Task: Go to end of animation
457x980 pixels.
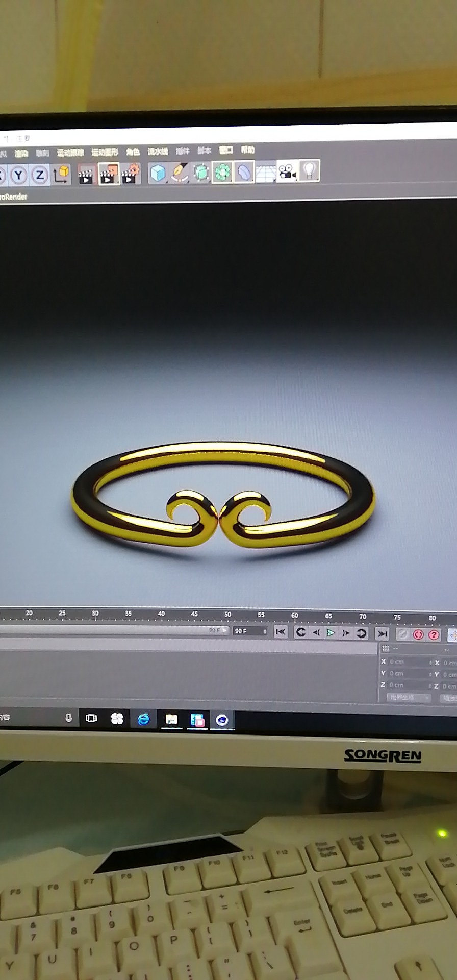Action: pyautogui.click(x=382, y=634)
